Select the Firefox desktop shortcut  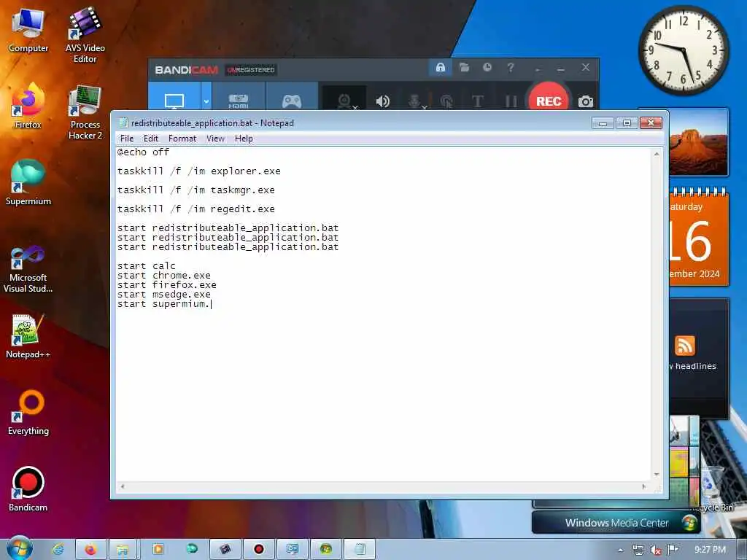pos(28,106)
